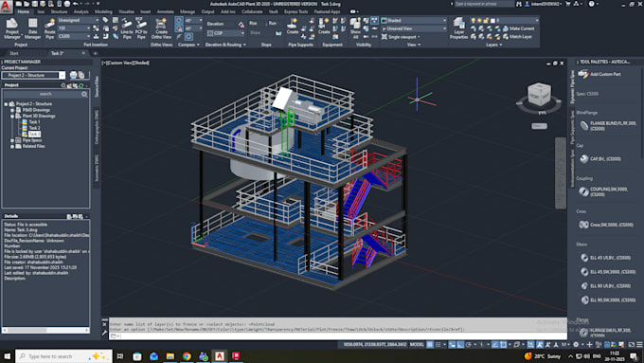644x363 pixels.
Task: Open the Project 2 - Structure project dropdown
Action: tap(33, 75)
